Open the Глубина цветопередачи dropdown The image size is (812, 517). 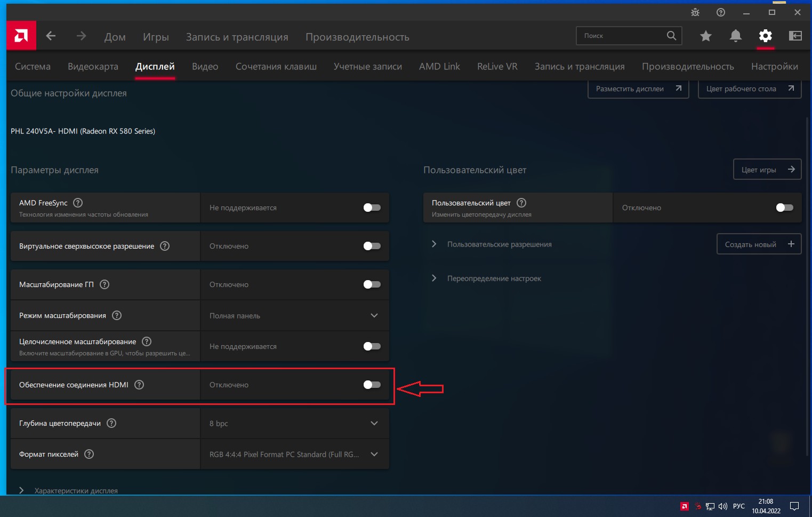[x=295, y=423]
